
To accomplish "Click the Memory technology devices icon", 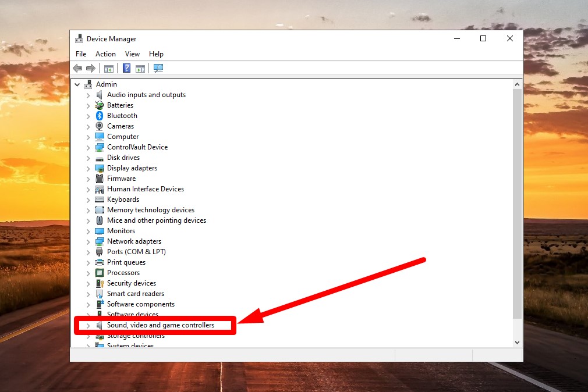I will point(100,210).
